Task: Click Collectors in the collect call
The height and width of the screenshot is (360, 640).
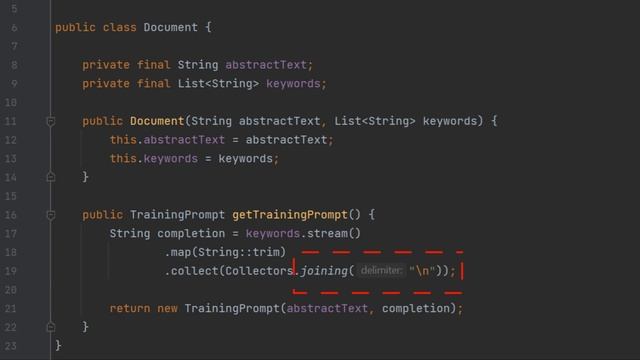Action: tap(259, 271)
